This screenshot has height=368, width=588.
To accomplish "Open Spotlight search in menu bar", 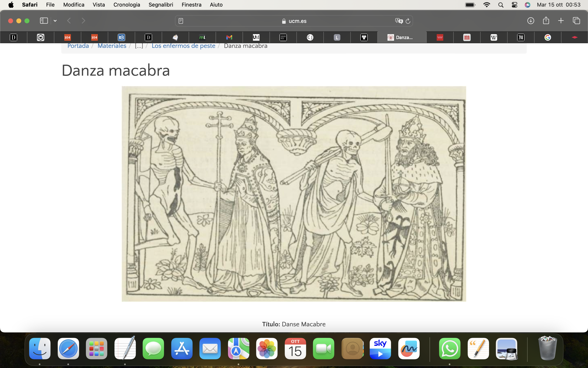I will coord(501,5).
